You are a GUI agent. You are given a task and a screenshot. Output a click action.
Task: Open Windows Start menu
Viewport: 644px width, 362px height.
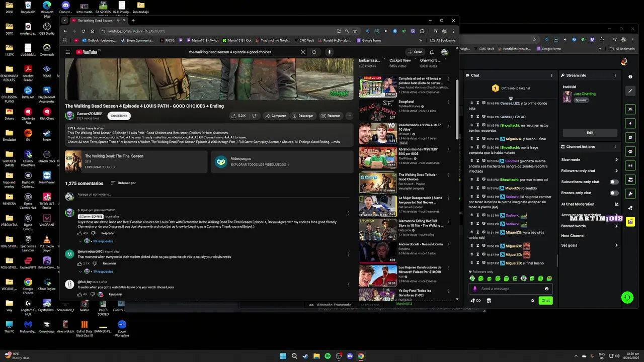click(x=283, y=356)
